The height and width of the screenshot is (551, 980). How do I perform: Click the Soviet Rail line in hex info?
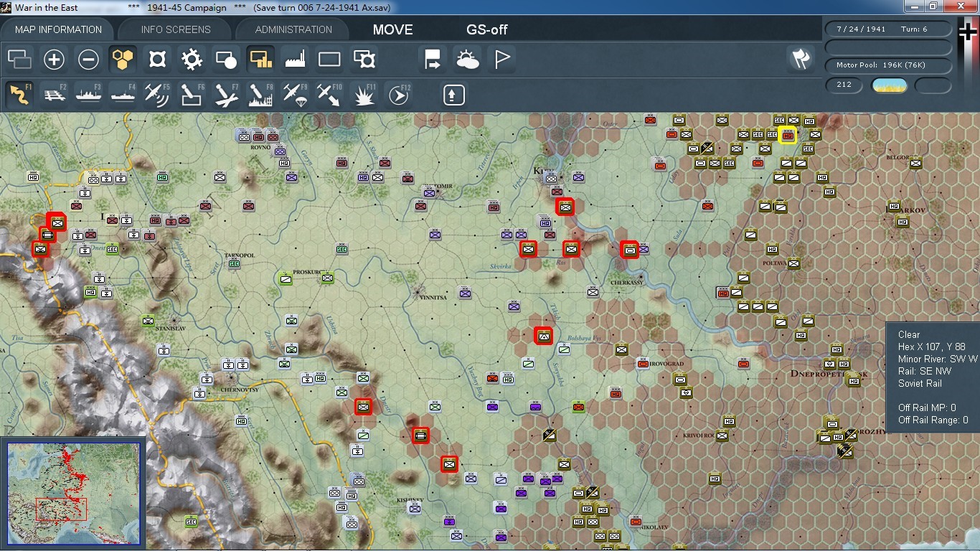point(920,383)
